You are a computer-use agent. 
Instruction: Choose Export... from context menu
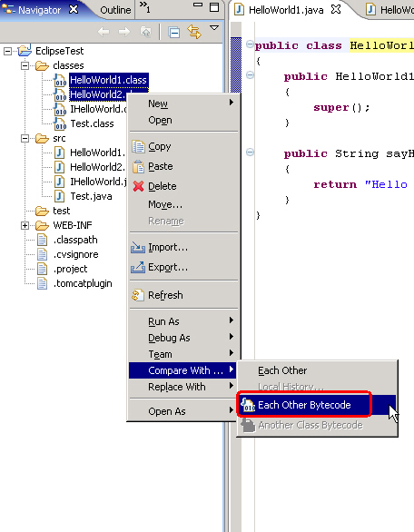183,267
